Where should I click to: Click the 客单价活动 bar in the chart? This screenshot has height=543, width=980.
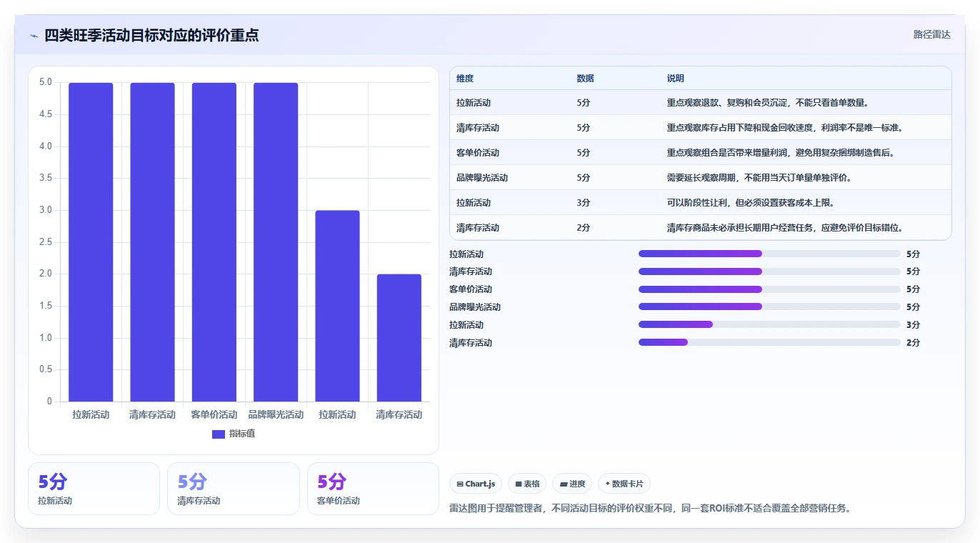tap(214, 242)
